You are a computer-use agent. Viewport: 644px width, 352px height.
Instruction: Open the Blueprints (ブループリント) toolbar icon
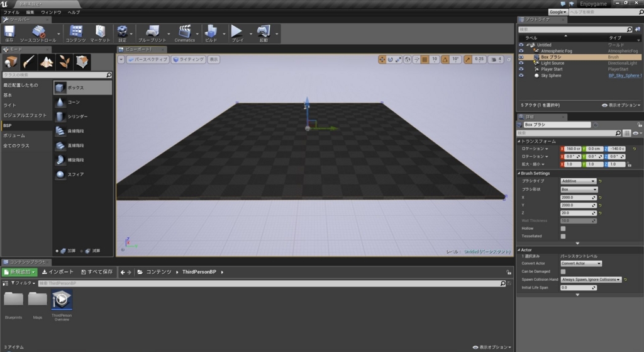tap(152, 33)
